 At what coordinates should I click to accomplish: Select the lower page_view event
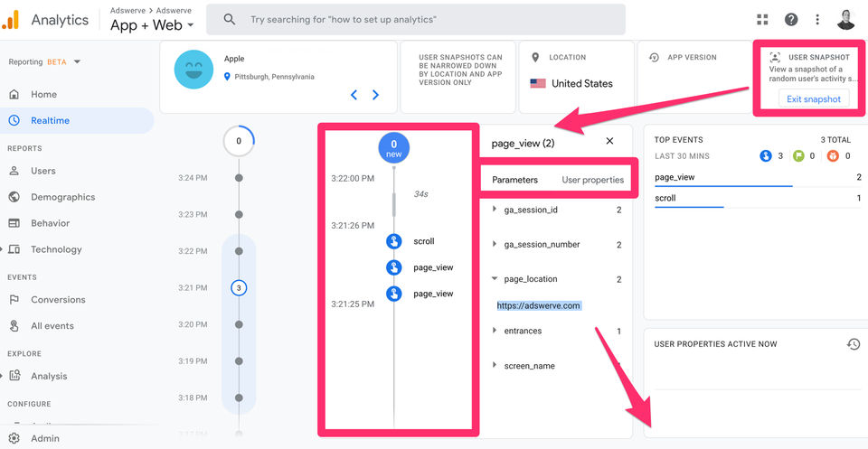click(433, 294)
